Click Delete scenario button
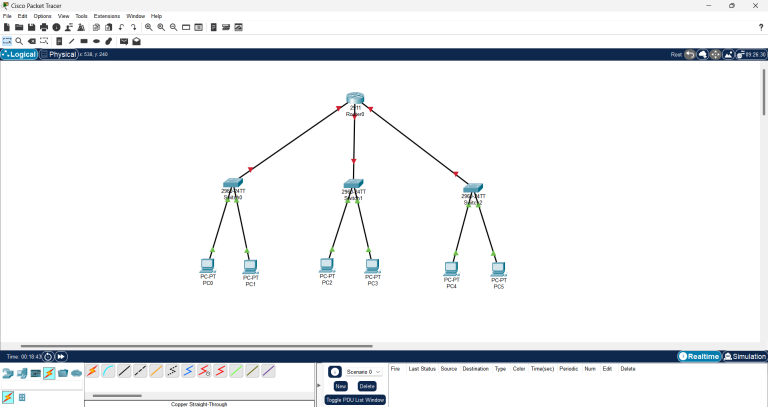Screen dimensions: 768x407 click(x=367, y=386)
